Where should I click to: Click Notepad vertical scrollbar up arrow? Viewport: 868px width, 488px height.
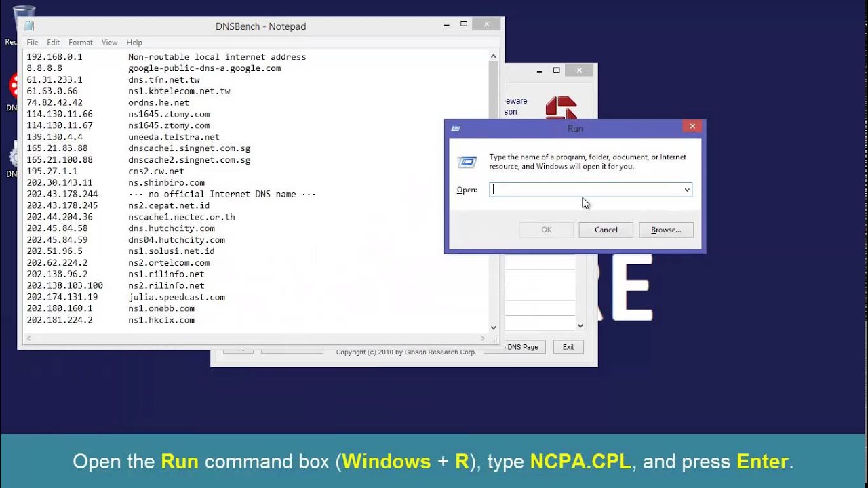pos(493,56)
